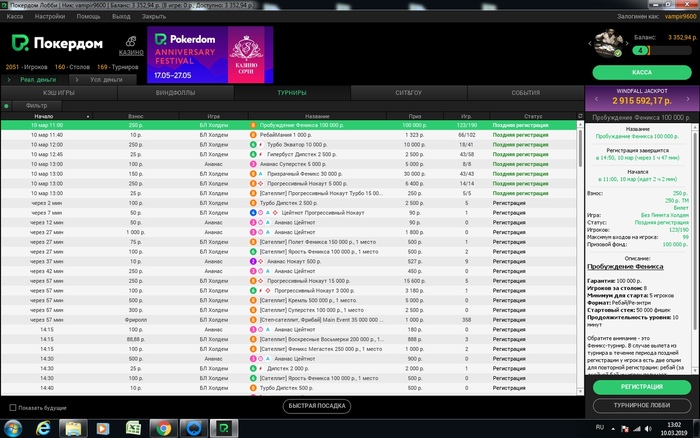The image size is (700, 438).
Task: Sort tournaments by Взнос column
Action: (x=136, y=116)
